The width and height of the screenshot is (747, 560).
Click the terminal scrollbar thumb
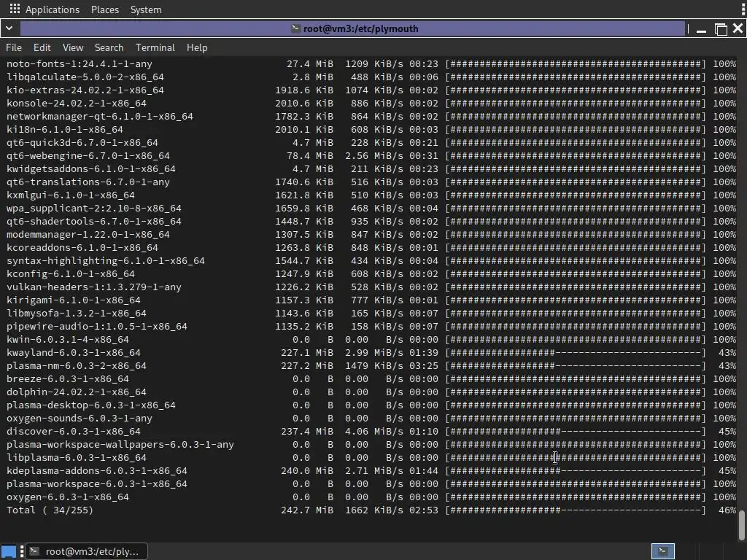coord(741,526)
